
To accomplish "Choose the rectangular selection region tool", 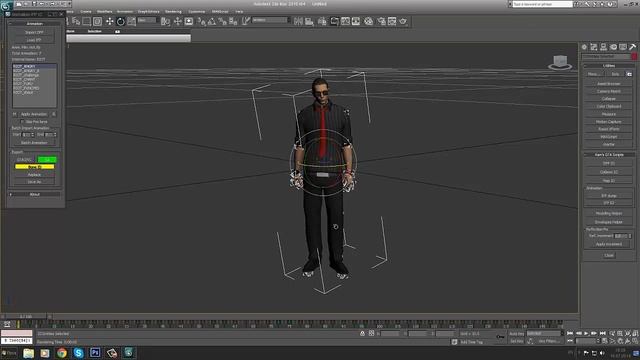I will tap(87, 21).
